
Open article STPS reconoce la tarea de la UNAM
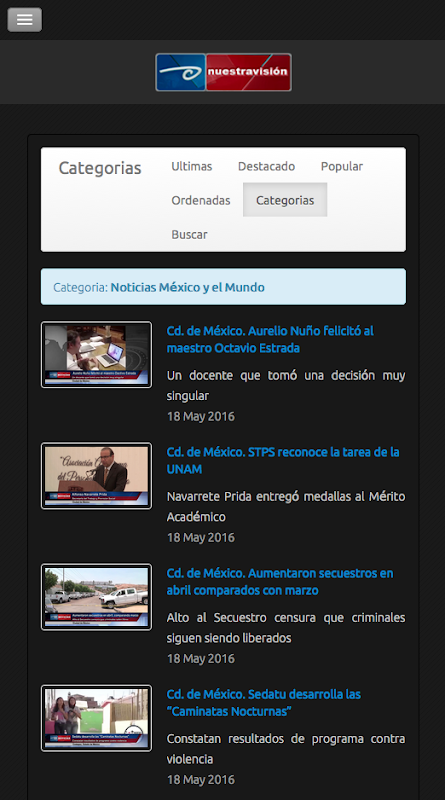tap(283, 460)
